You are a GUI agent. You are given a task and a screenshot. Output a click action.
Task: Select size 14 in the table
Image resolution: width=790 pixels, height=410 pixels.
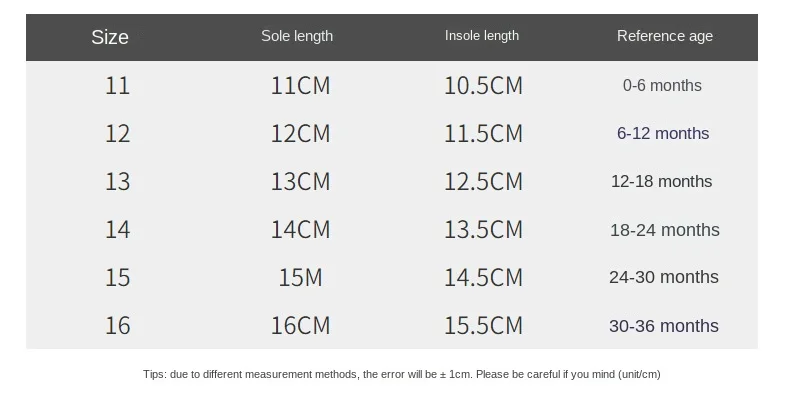[117, 230]
